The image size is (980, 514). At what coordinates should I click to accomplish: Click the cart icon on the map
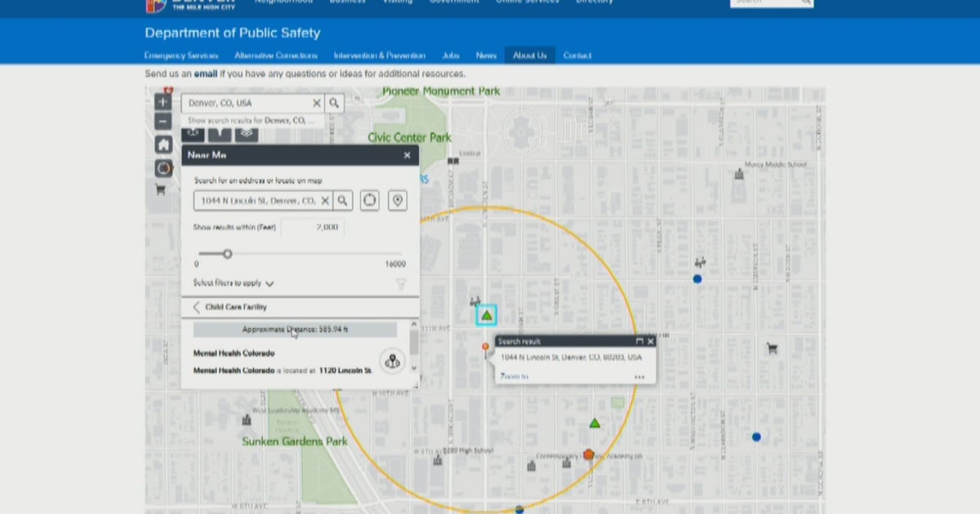point(772,349)
